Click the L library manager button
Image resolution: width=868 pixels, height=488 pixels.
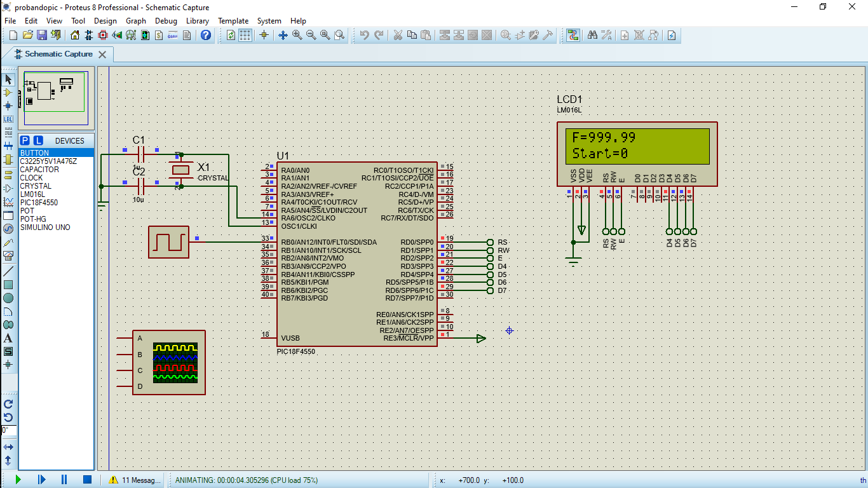pyautogui.click(x=38, y=140)
